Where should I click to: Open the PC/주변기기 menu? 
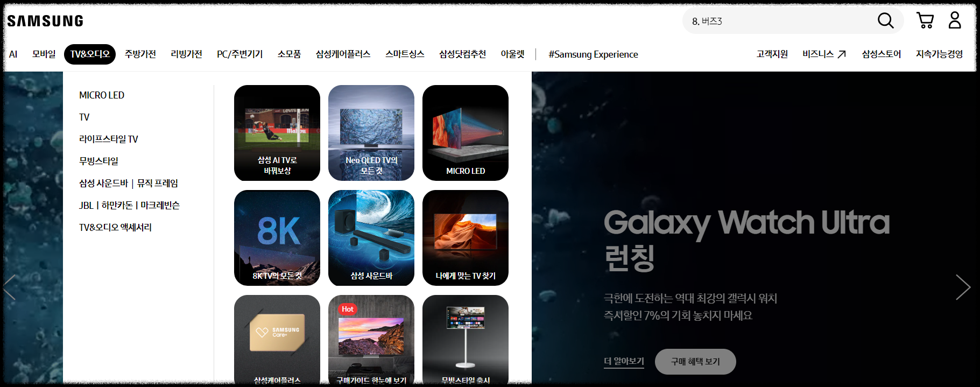(x=239, y=54)
